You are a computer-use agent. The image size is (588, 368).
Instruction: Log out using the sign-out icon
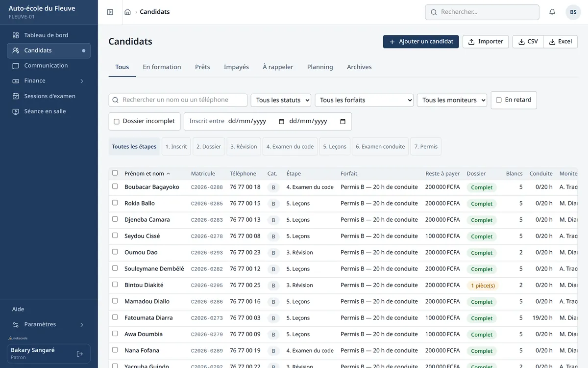[80, 354]
